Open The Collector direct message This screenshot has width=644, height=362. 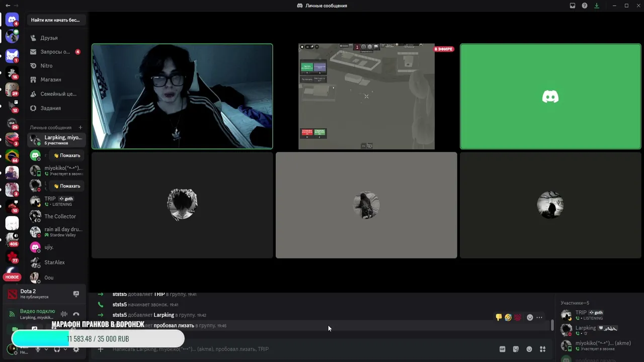click(56, 216)
